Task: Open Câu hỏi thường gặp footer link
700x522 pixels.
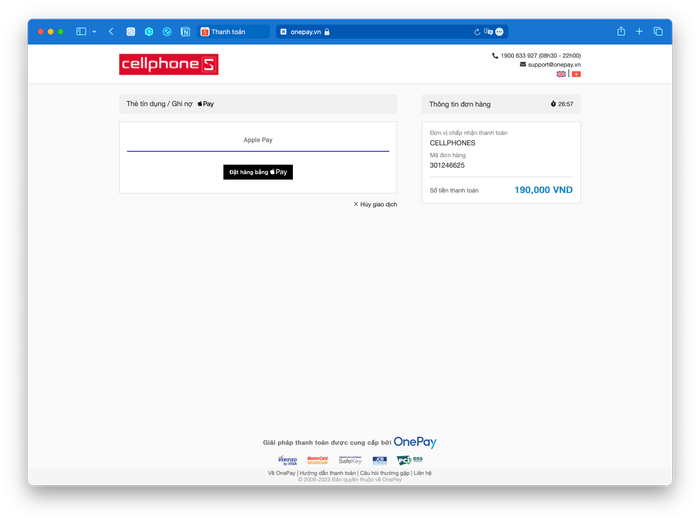Action: coord(384,473)
